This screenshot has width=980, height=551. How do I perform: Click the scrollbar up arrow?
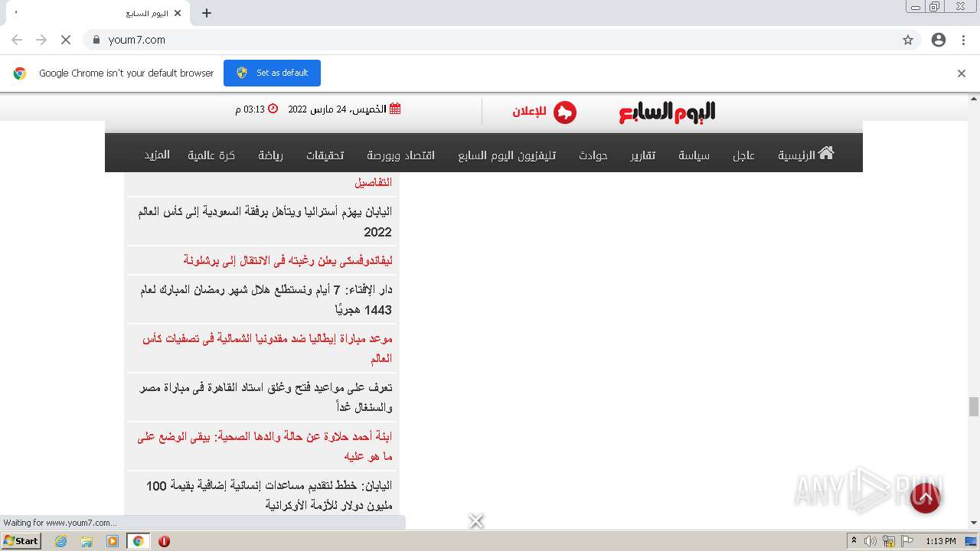tap(974, 99)
